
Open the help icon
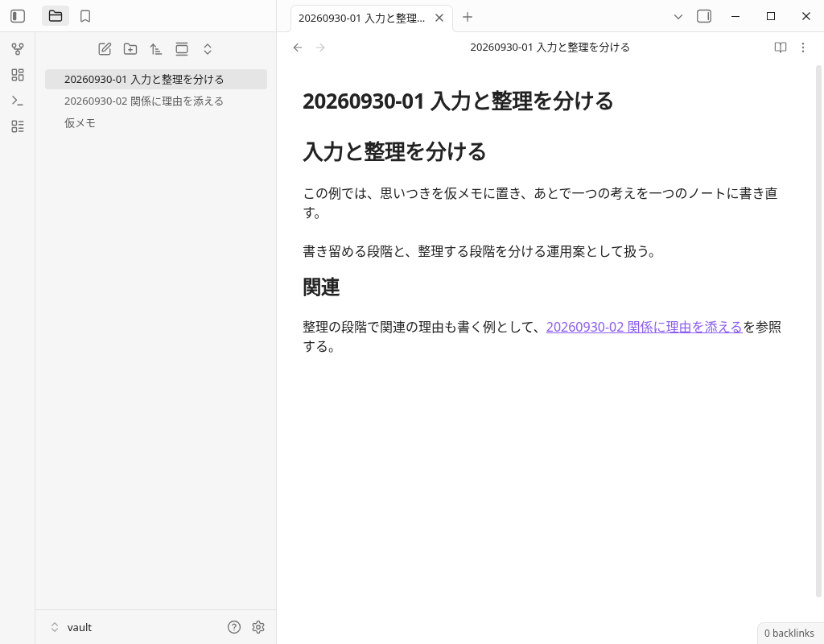[x=234, y=626]
